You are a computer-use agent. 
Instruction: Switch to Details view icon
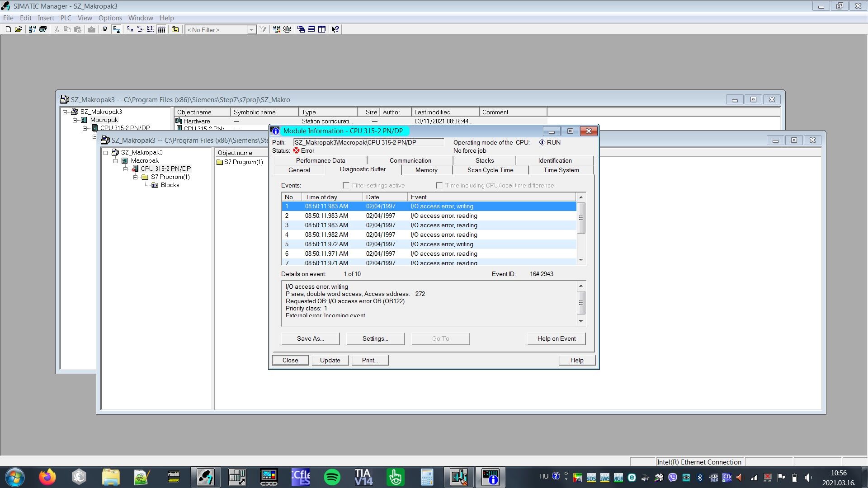point(162,29)
